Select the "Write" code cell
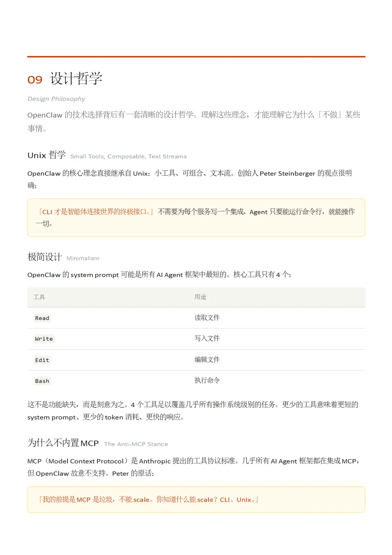 [x=44, y=339]
